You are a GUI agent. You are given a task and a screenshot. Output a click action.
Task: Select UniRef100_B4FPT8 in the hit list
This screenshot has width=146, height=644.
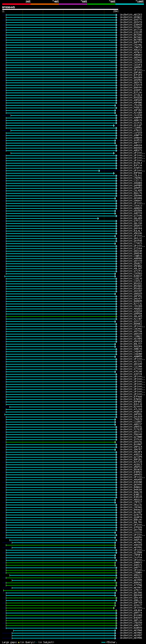pyautogui.click(x=131, y=42)
